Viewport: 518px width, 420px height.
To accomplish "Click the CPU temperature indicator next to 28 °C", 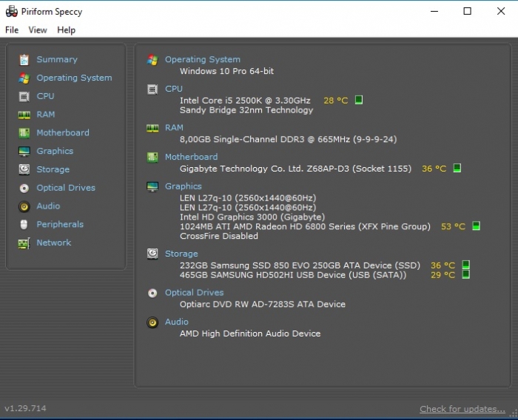I will click(359, 100).
